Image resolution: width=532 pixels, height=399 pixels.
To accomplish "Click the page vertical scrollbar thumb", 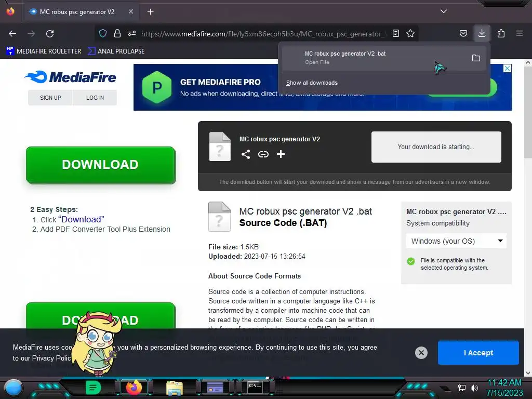I will click(528, 112).
